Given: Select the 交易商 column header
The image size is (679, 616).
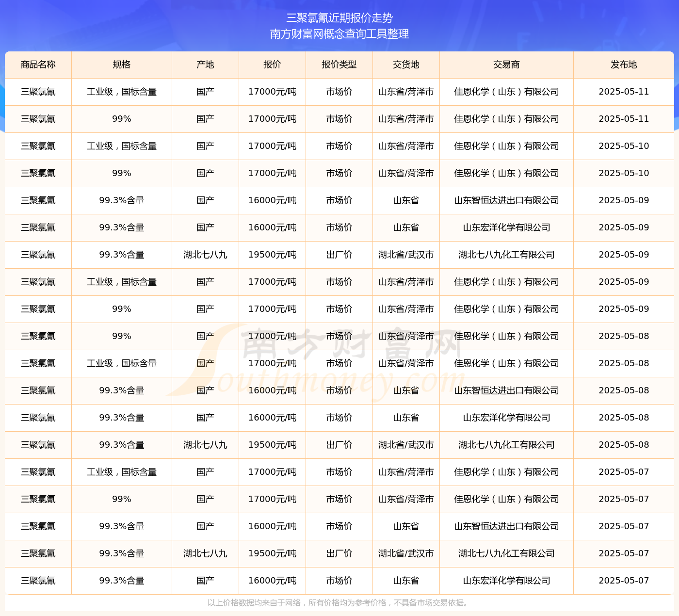Looking at the screenshot, I should tap(506, 65).
